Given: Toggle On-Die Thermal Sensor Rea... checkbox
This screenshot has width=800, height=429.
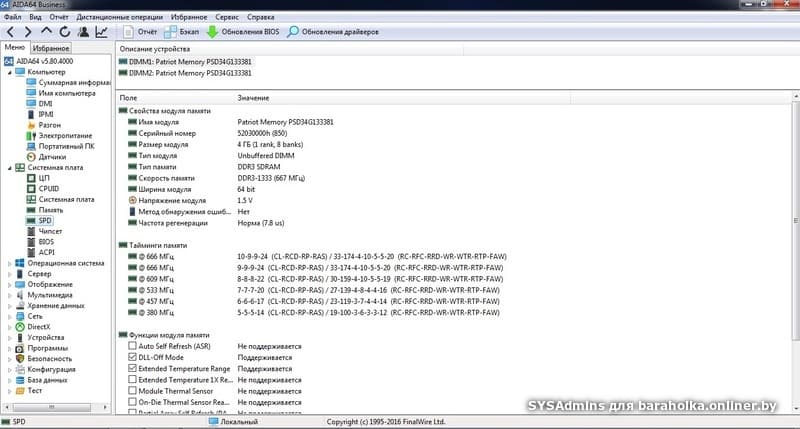Looking at the screenshot, I should 132,402.
